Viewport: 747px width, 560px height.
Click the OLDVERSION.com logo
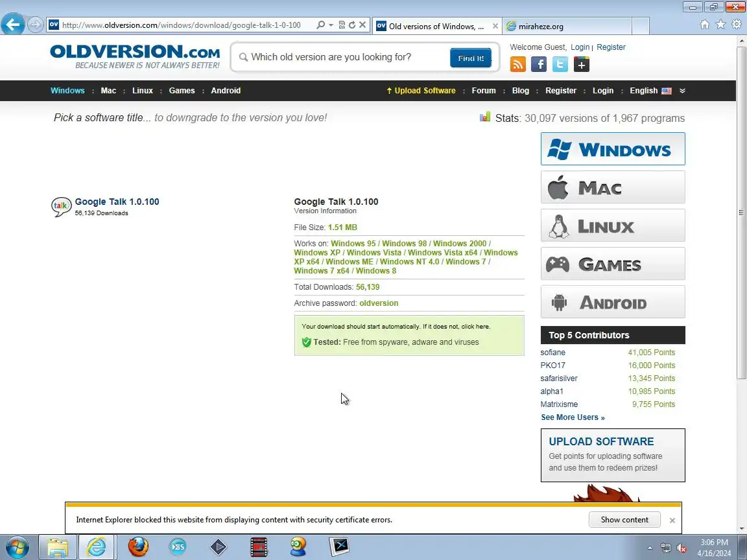point(136,56)
